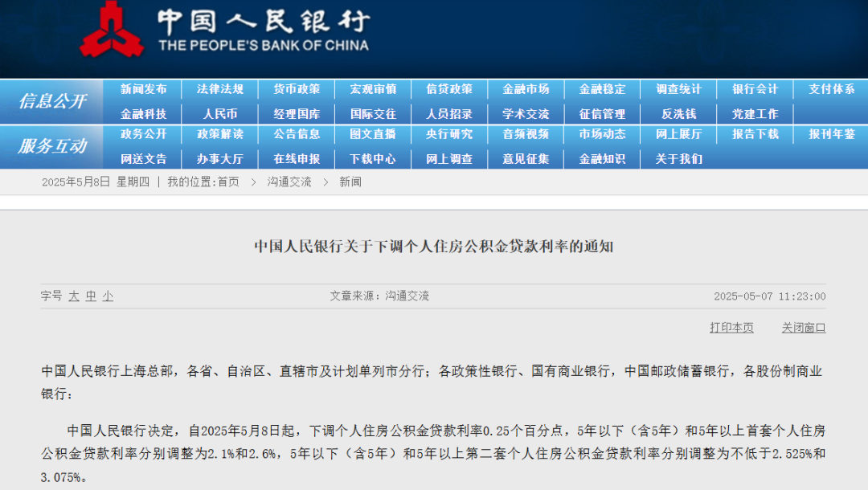Click the article title heading

point(434,247)
